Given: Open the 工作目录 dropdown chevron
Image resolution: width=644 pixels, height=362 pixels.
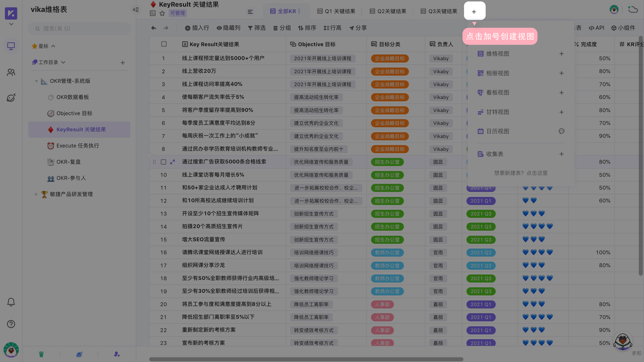Looking at the screenshot, I should tap(63, 62).
